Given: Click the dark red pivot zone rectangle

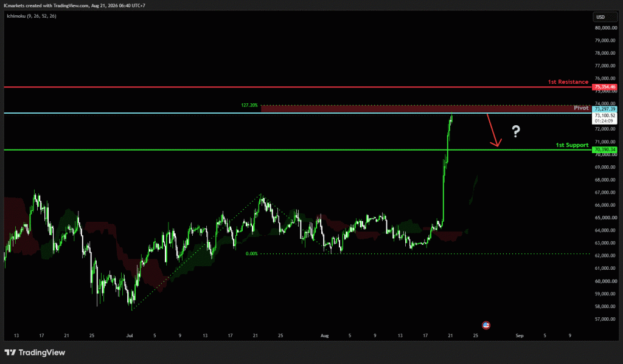Looking at the screenshot, I should pos(426,109).
